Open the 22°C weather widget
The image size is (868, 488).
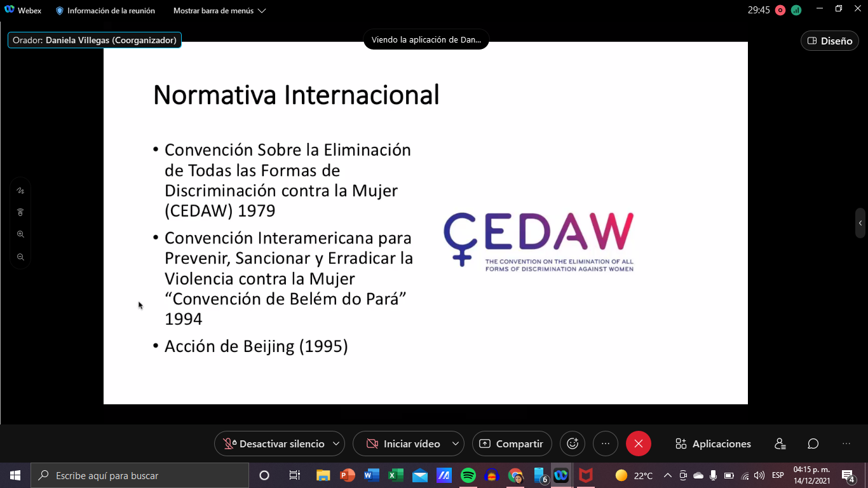(634, 475)
